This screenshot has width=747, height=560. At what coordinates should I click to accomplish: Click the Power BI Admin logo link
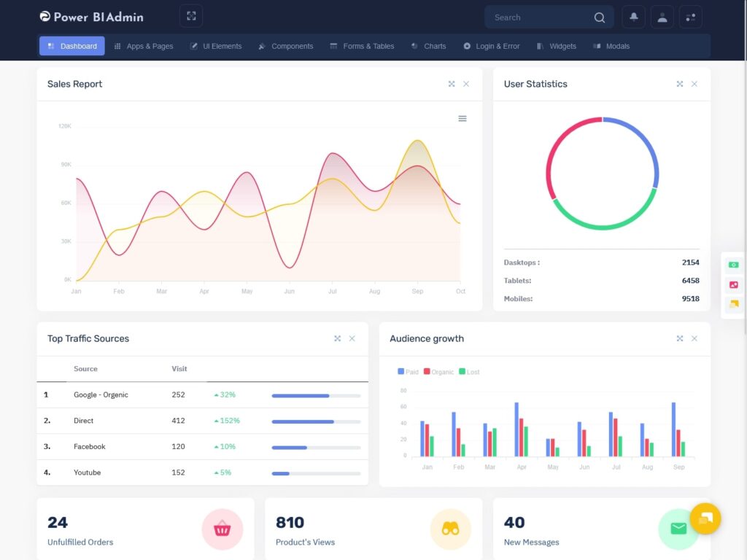tap(90, 16)
